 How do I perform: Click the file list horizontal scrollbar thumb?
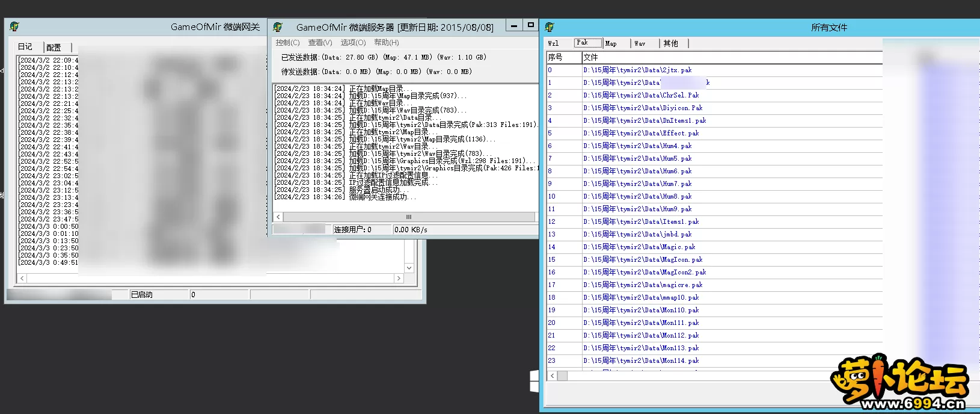tap(563, 375)
